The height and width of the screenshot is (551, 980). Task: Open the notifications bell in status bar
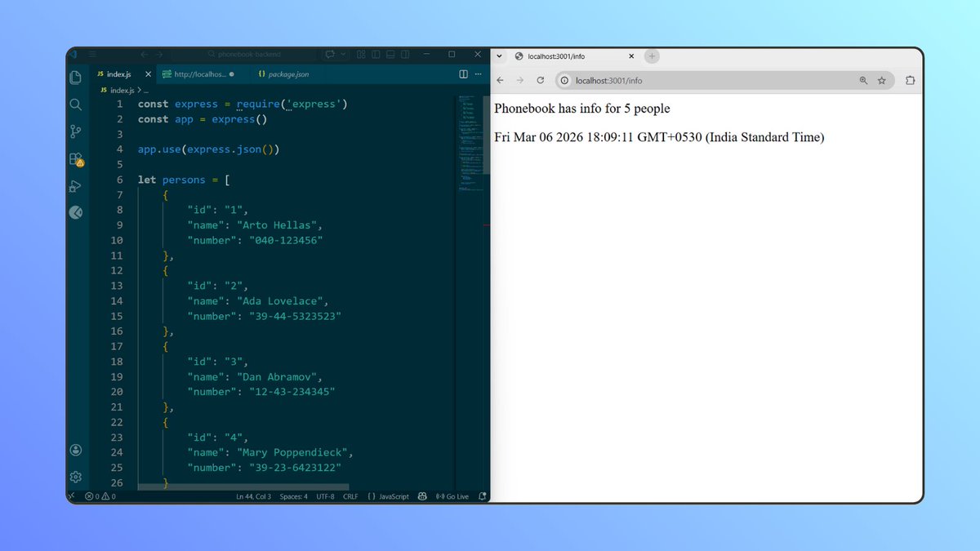(x=482, y=496)
